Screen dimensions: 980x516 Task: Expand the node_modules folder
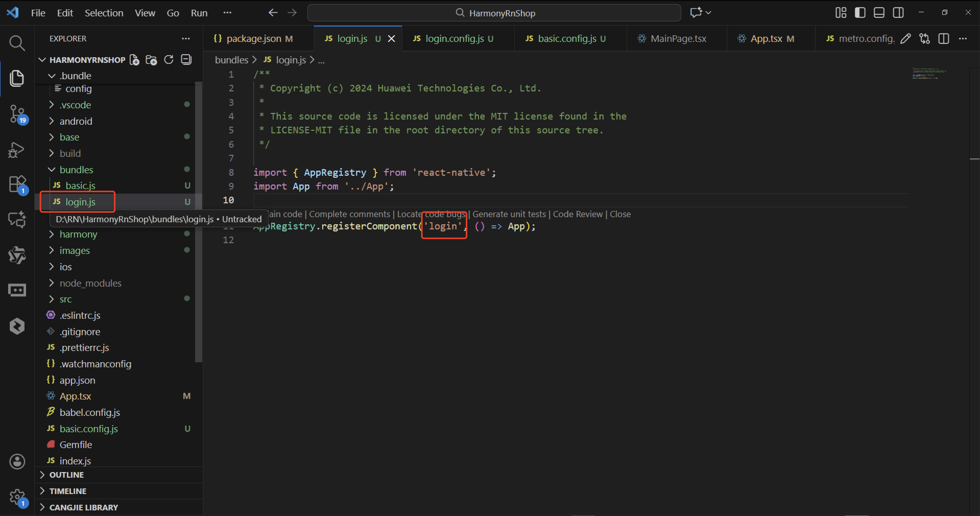click(51, 283)
